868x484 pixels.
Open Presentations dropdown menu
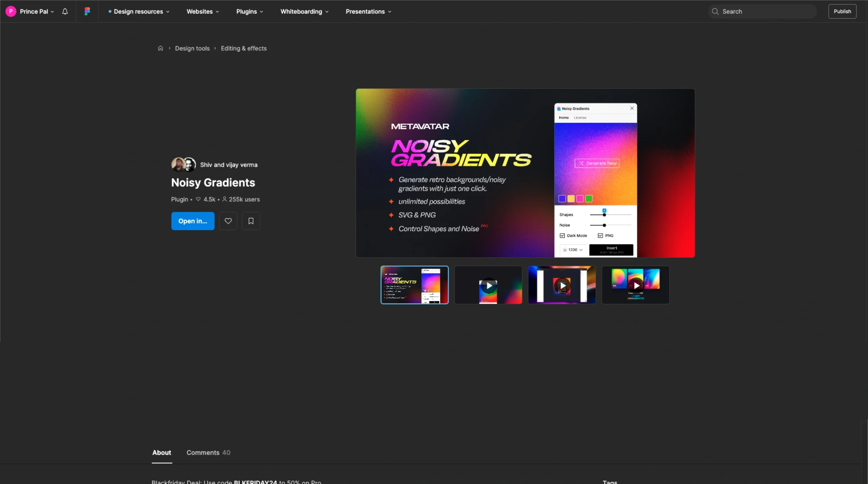[x=369, y=12]
